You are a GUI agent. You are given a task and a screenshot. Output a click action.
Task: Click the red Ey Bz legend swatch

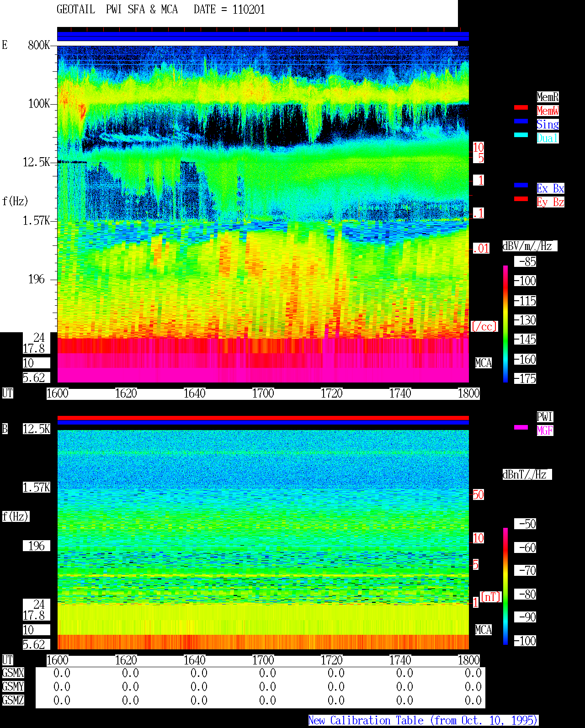(x=521, y=199)
